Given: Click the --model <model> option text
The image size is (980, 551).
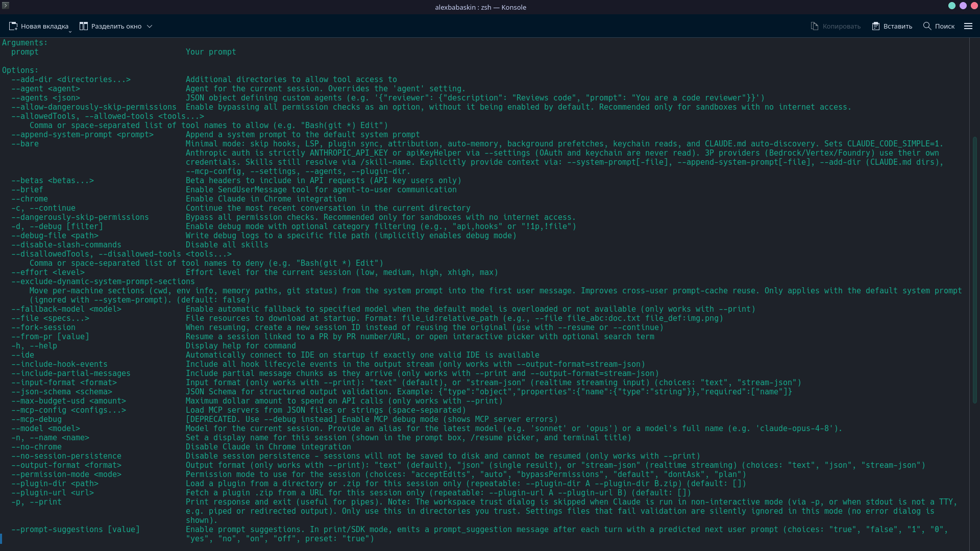Looking at the screenshot, I should pos(45,429).
